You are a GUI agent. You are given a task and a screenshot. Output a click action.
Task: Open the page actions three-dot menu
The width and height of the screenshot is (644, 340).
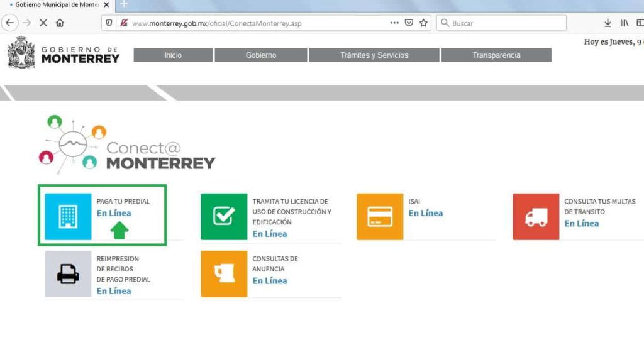click(394, 23)
